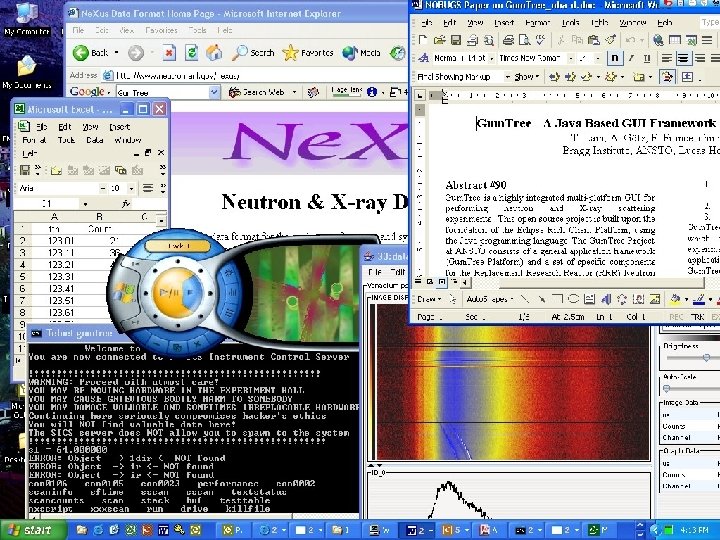The height and width of the screenshot is (540, 720).
Task: Select the Format Painter brush in Word
Action: (x=610, y=40)
